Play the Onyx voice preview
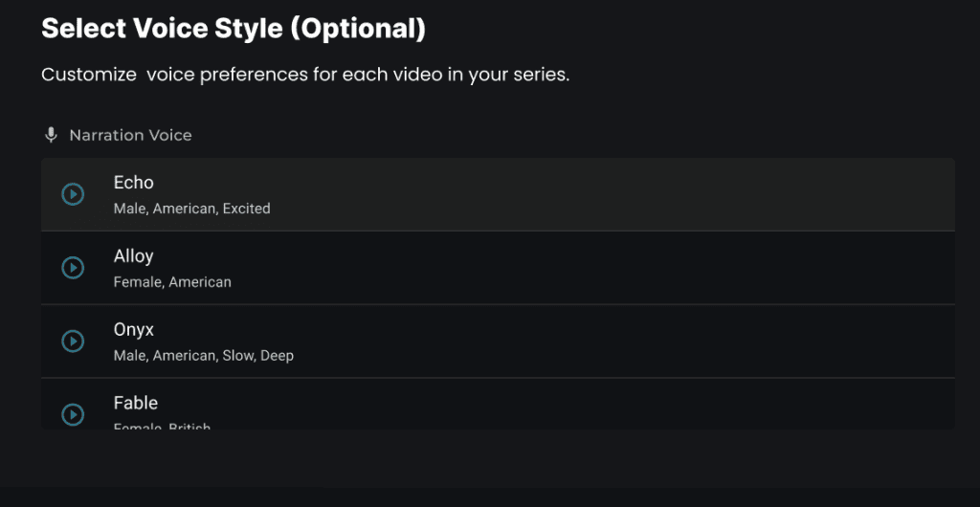This screenshot has width=980, height=507. [x=73, y=342]
